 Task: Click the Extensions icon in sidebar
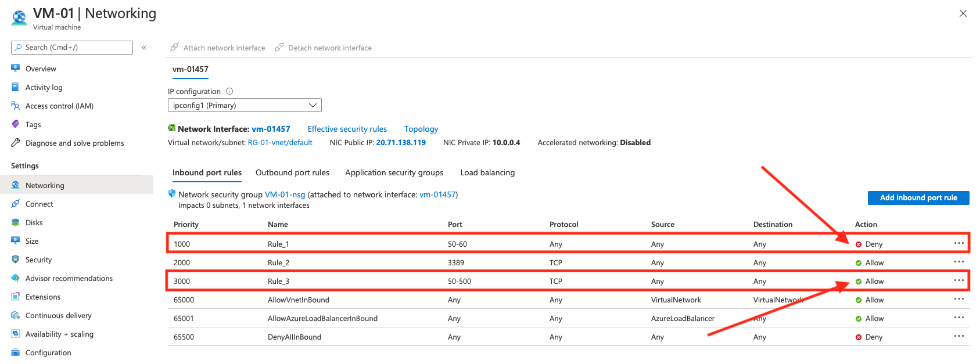click(16, 297)
